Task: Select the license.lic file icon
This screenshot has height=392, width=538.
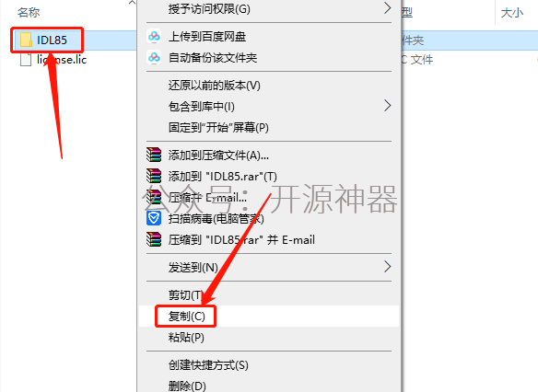Action: 26,60
